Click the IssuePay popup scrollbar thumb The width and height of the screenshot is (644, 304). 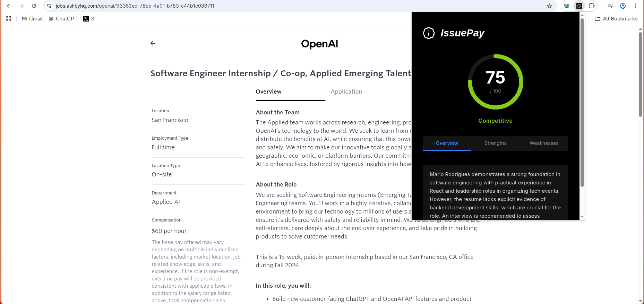(582, 102)
